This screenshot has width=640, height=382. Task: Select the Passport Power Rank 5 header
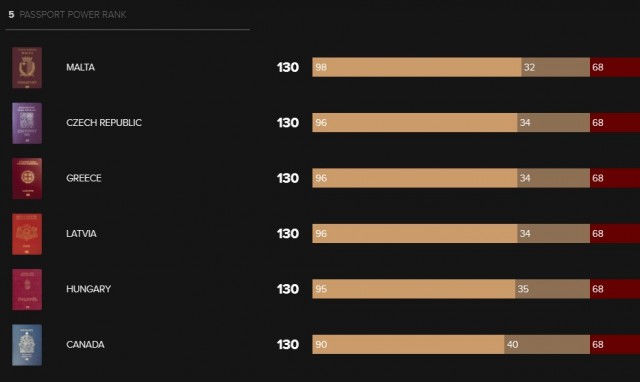tap(67, 15)
